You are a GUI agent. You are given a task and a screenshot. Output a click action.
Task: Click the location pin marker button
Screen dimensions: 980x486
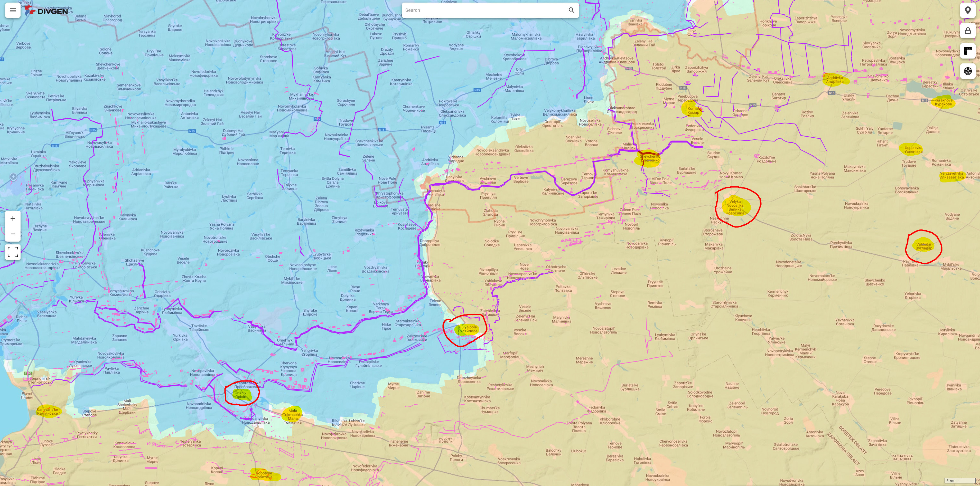tap(967, 10)
